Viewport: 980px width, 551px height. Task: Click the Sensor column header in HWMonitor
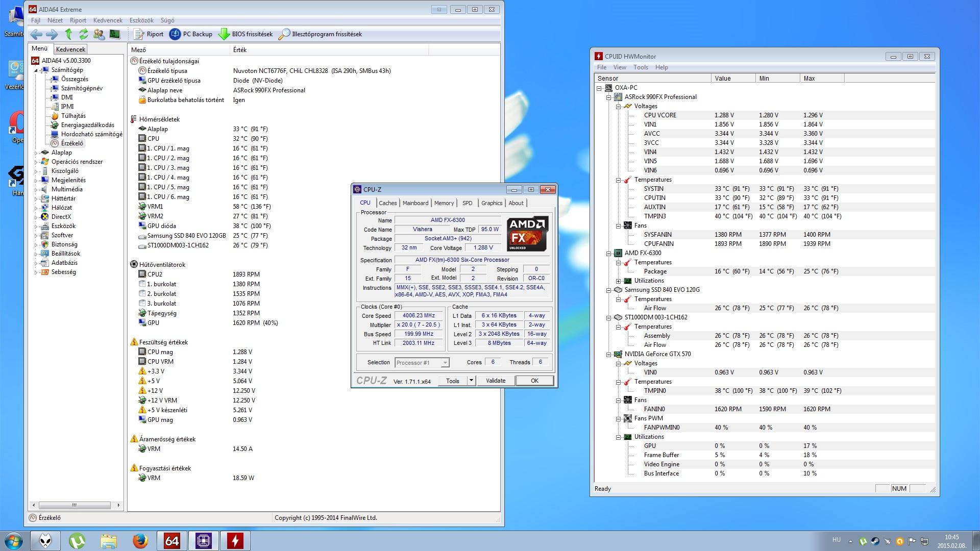(x=653, y=78)
